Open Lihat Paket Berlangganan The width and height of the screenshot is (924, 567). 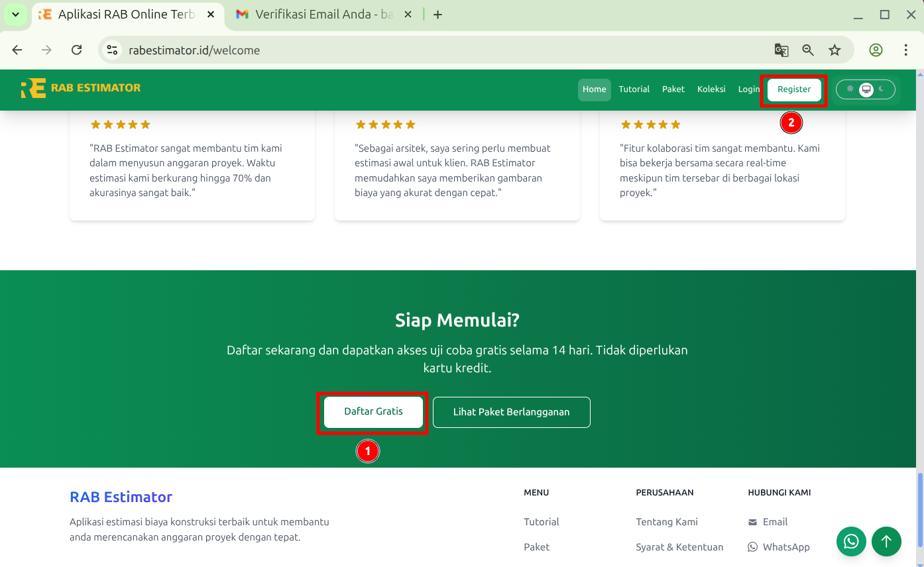tap(511, 411)
